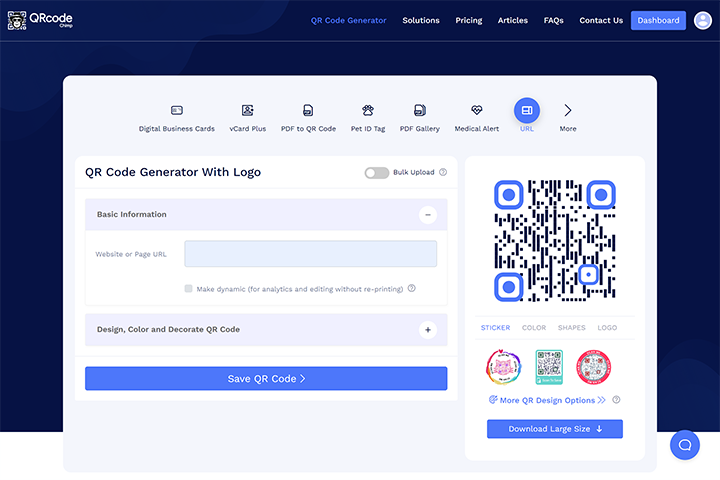
Task: Open the user profile avatar
Action: pyautogui.click(x=703, y=20)
